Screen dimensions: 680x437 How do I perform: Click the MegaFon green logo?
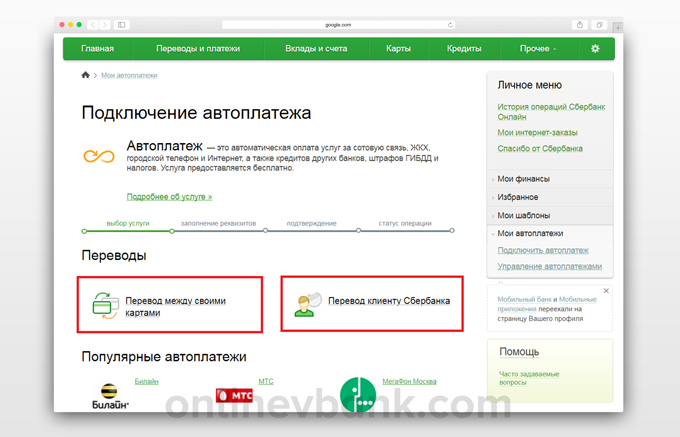[x=357, y=395]
